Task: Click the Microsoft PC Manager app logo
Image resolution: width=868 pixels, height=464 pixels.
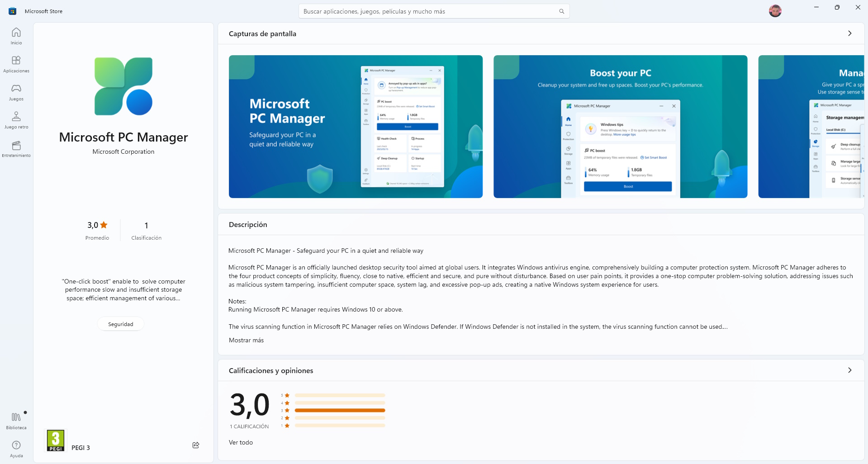Action: pyautogui.click(x=123, y=86)
